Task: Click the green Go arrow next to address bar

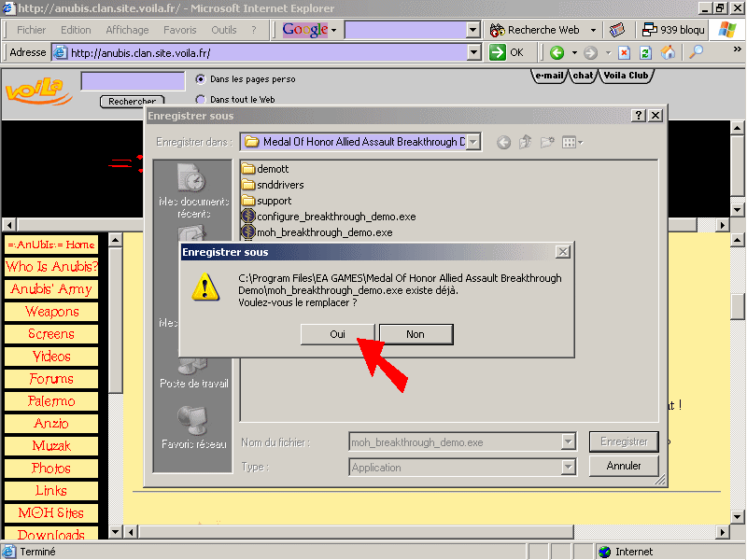Action: (x=497, y=52)
